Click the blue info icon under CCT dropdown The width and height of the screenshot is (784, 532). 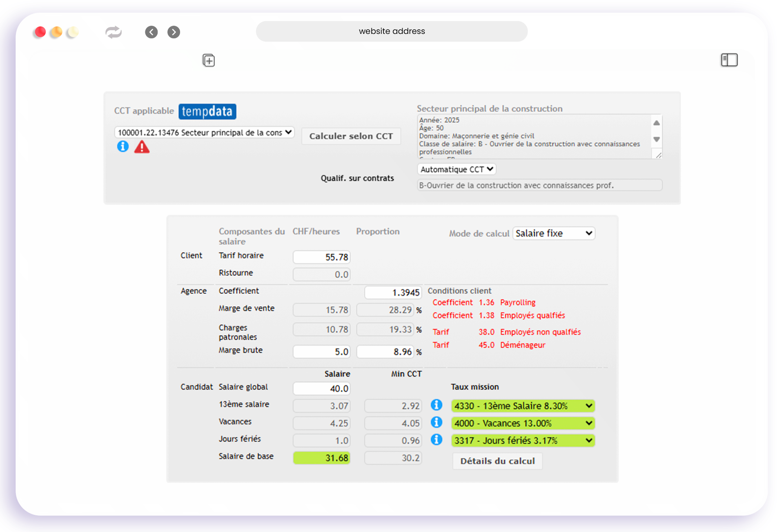point(122,146)
